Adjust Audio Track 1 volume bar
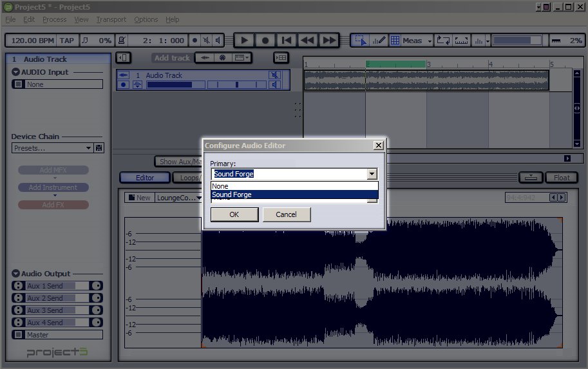This screenshot has height=369, width=588. [x=176, y=85]
